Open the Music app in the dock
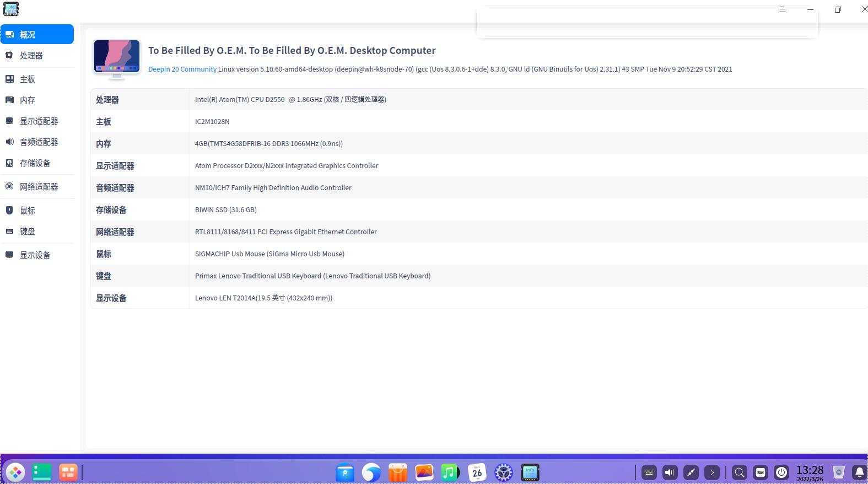Screen dimensions: 868x484 coord(450,472)
